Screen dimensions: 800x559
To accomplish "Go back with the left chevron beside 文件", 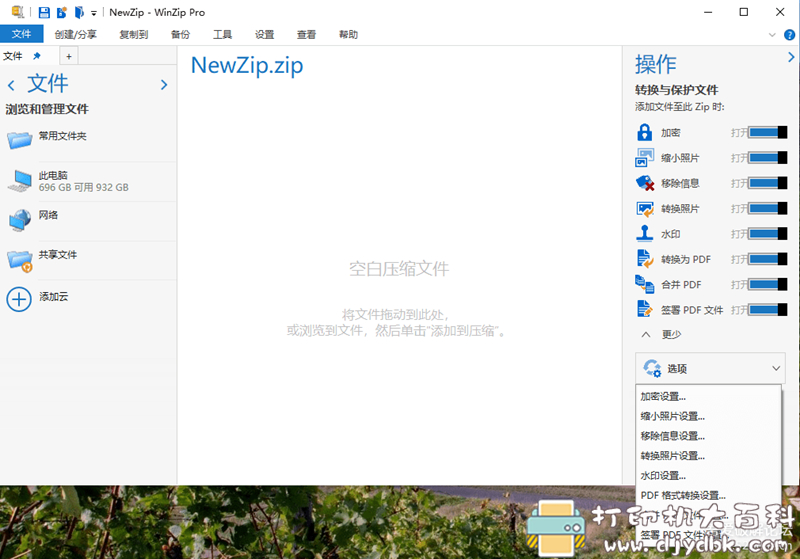I will click(11, 85).
